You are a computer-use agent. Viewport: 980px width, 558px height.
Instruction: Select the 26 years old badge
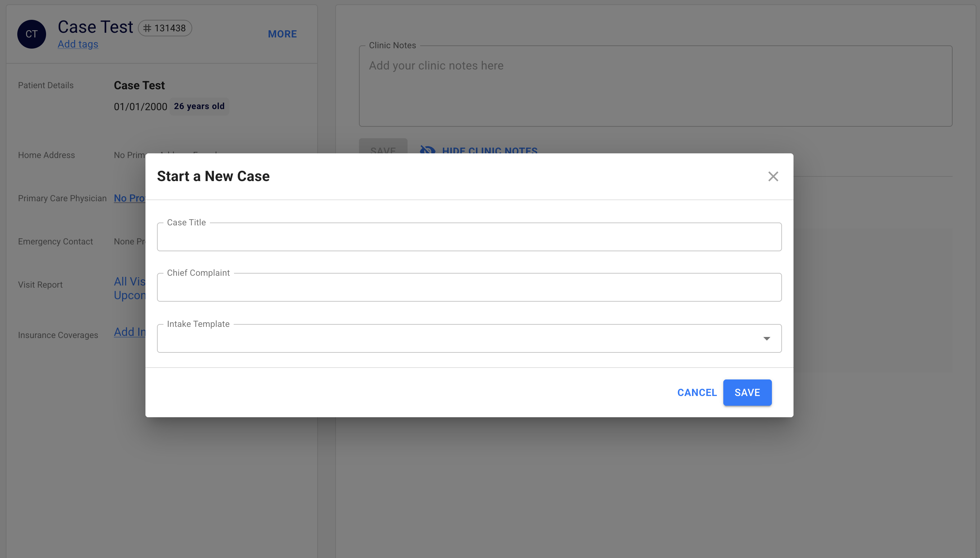[x=199, y=106]
